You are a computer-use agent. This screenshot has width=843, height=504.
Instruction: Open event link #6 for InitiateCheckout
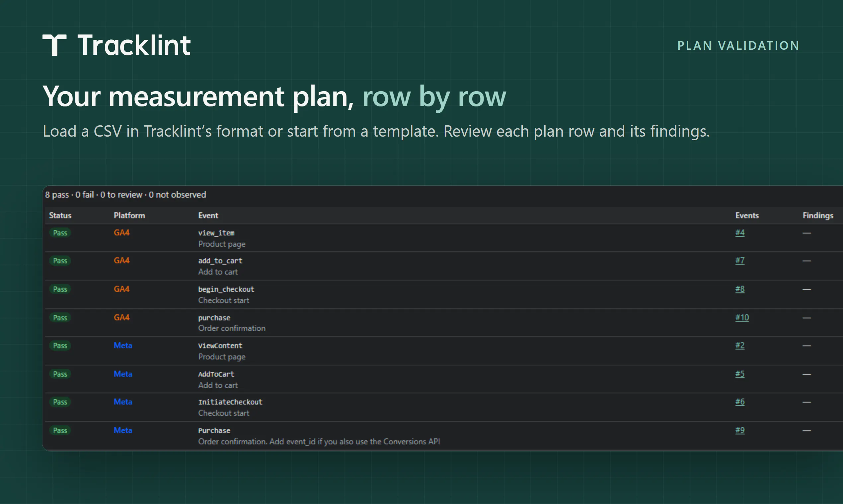740,402
